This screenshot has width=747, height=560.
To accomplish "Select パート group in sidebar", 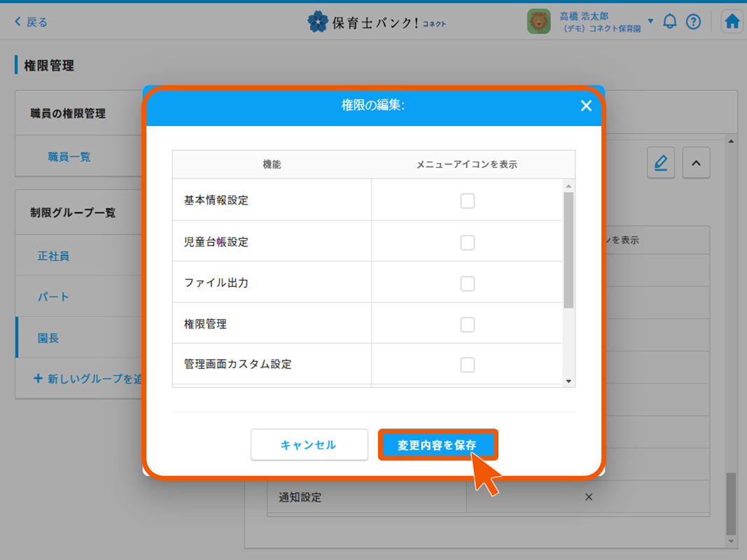I will click(x=54, y=297).
